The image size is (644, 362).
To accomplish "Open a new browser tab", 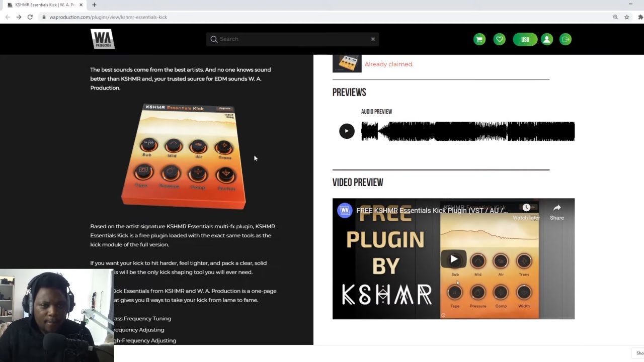I will pyautogui.click(x=94, y=5).
